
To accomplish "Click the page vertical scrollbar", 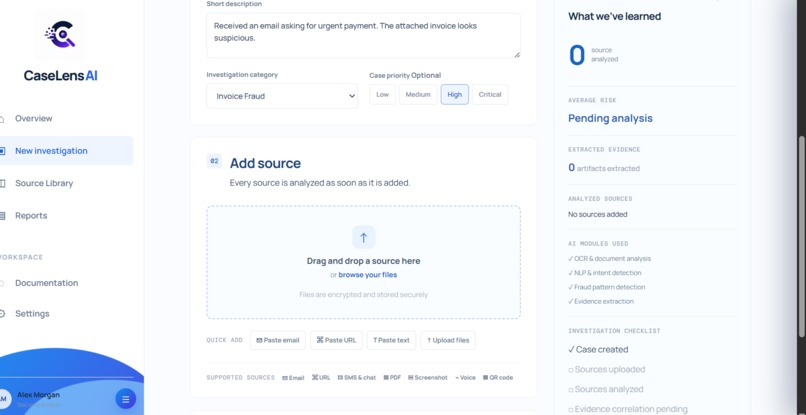I will pyautogui.click(x=802, y=237).
